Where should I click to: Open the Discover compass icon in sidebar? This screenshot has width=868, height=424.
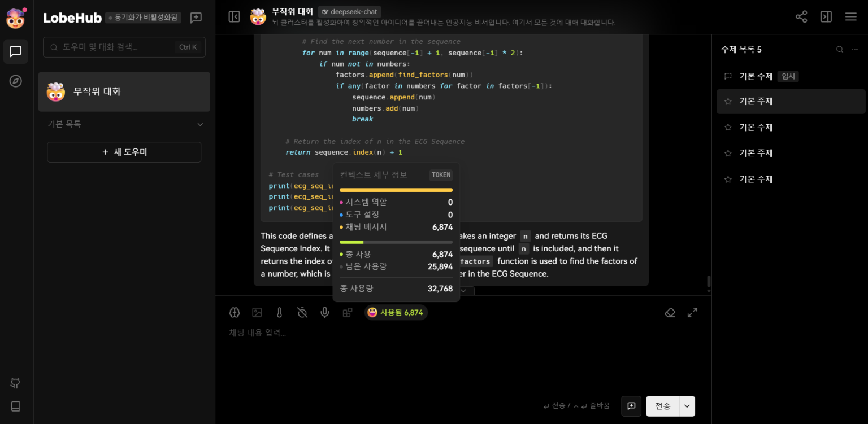16,81
